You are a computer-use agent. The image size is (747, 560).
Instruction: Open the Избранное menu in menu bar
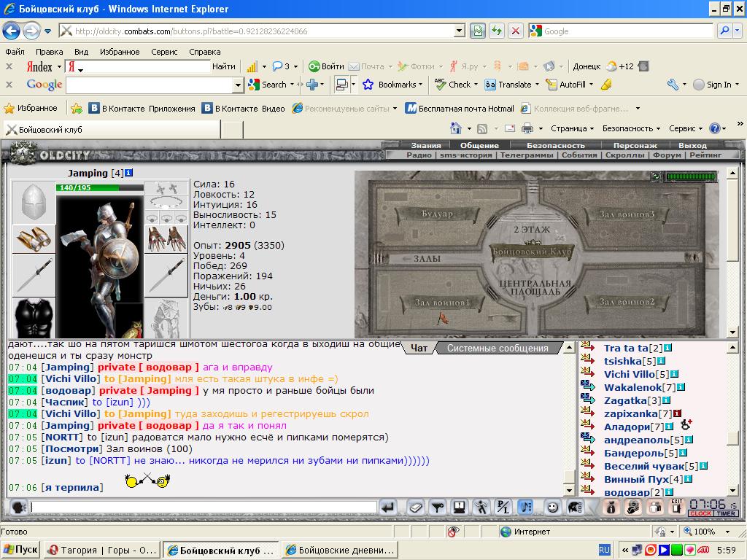pyautogui.click(x=120, y=52)
